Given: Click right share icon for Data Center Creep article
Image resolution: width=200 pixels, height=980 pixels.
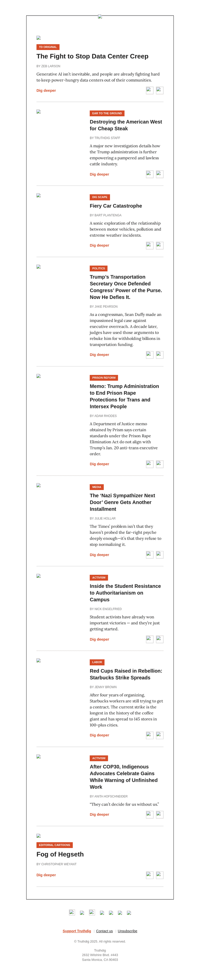Looking at the screenshot, I should 160,90.
